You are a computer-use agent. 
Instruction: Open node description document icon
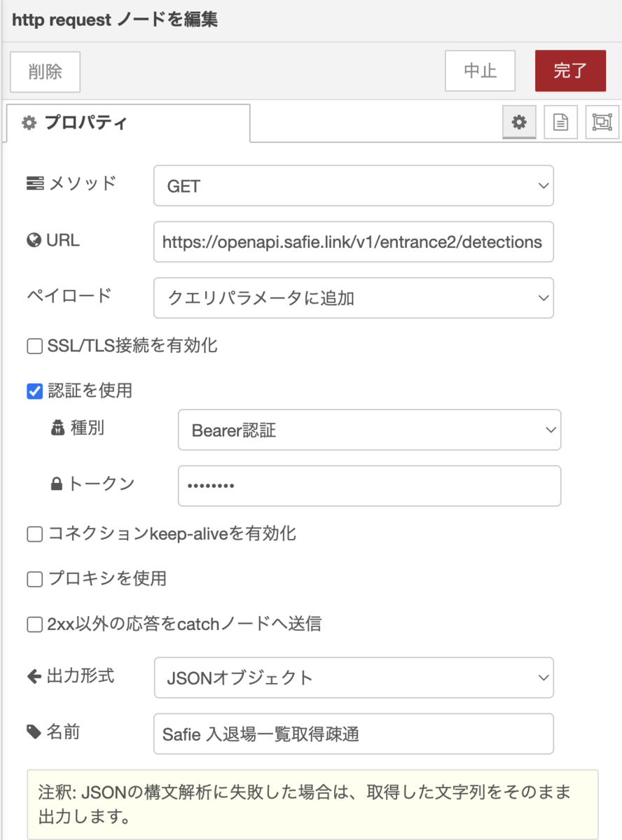click(560, 122)
